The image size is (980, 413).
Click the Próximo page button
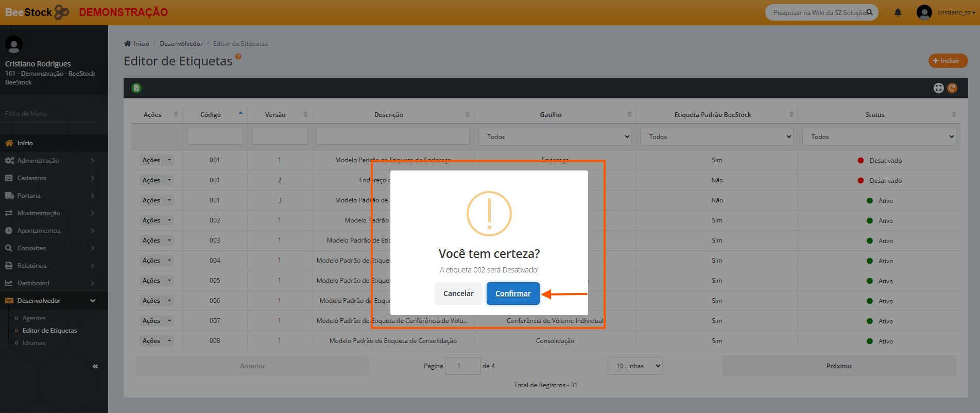coord(838,366)
